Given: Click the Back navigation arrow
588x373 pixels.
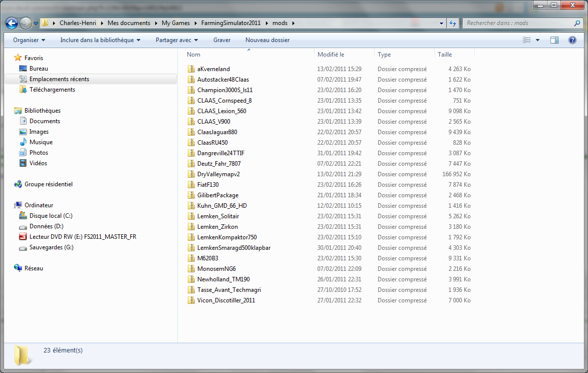Looking at the screenshot, I should click(12, 23).
